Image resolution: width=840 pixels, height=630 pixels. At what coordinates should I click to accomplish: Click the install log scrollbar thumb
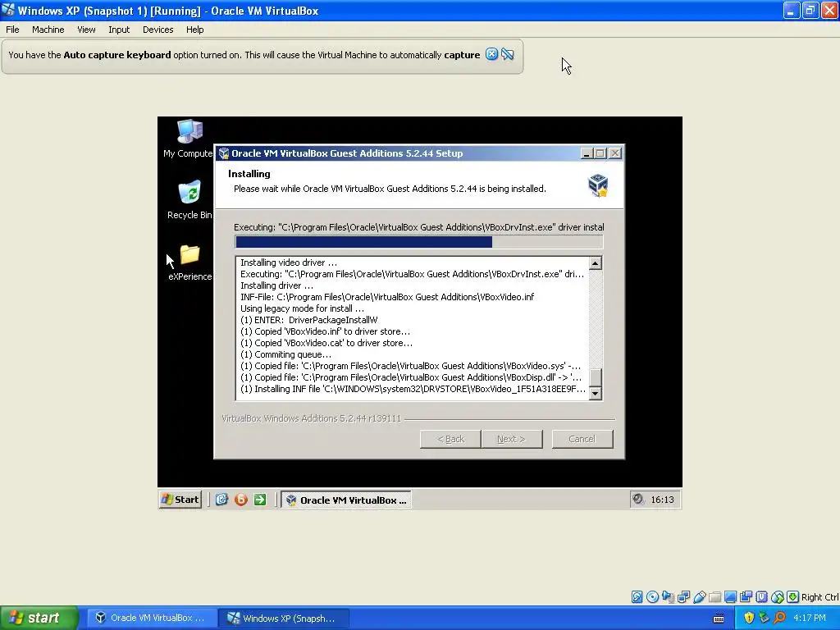point(596,377)
